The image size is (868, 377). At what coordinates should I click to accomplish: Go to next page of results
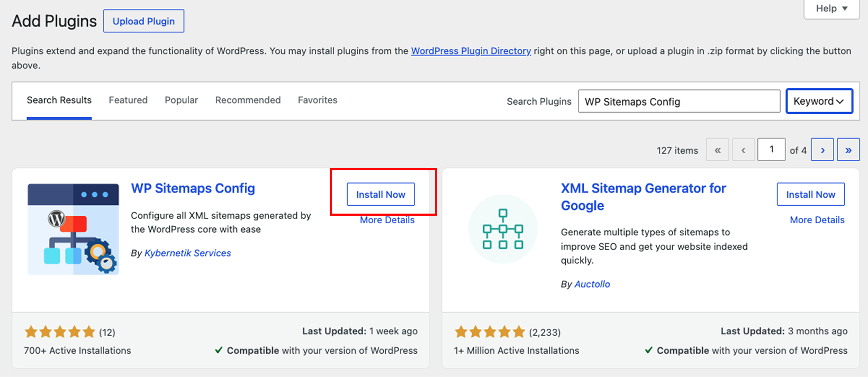click(822, 150)
